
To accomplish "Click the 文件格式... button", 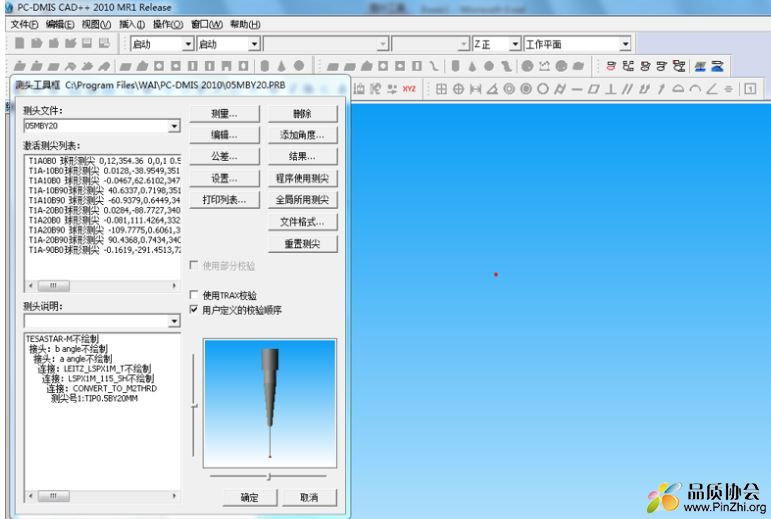I will [x=302, y=222].
